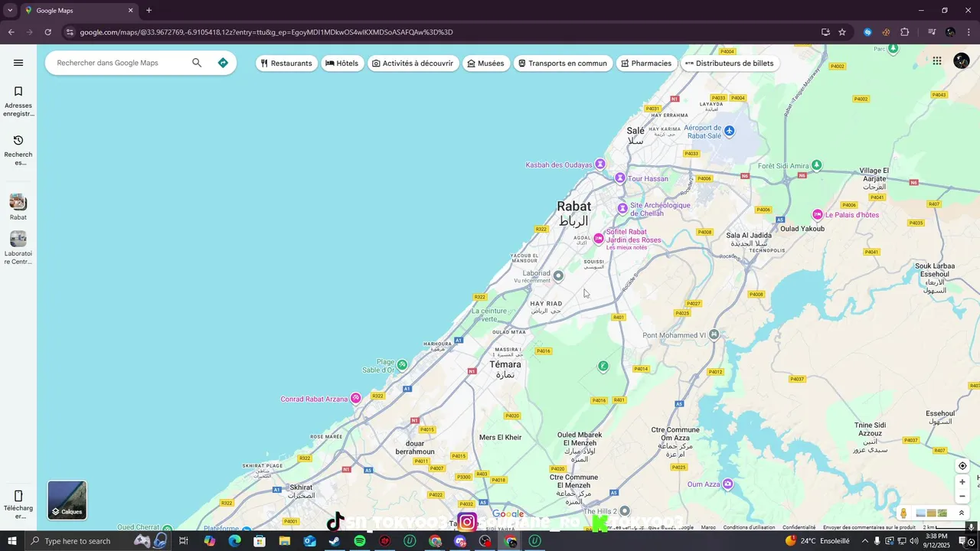
Task: Open Steam from the taskbar
Action: click(x=335, y=541)
